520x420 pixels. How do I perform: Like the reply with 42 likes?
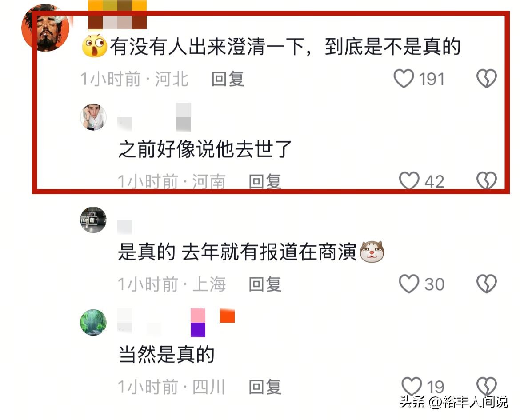coord(409,181)
